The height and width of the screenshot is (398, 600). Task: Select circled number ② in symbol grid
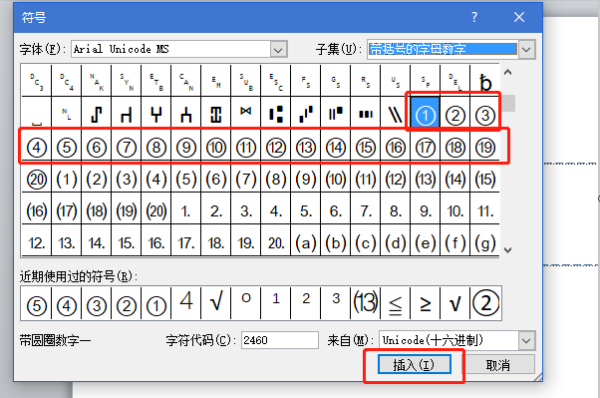pyautogui.click(x=455, y=112)
